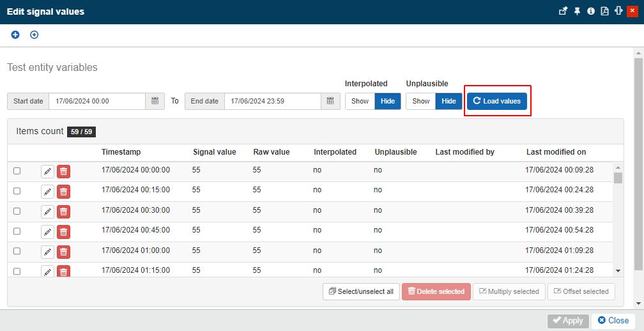Edit the 00:00:00 row with pencil icon
The height and width of the screenshot is (331, 644).
point(47,171)
